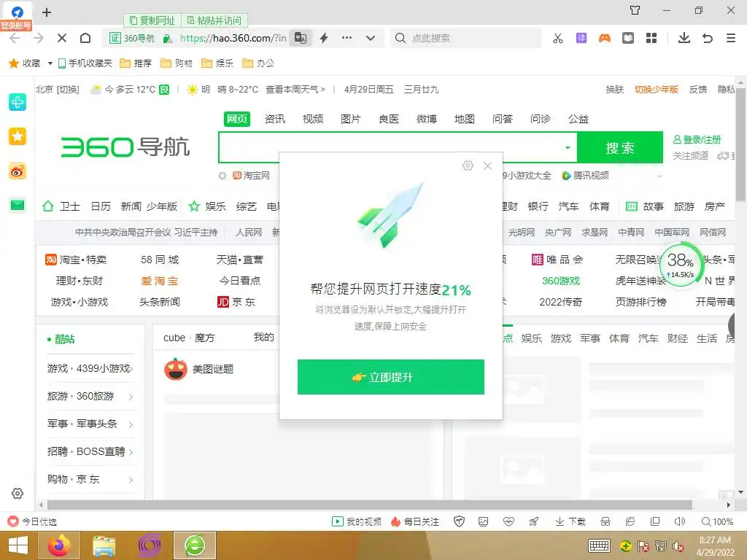
Task: Expand 游戏·4399小游戏 row arrow
Action: click(x=131, y=368)
